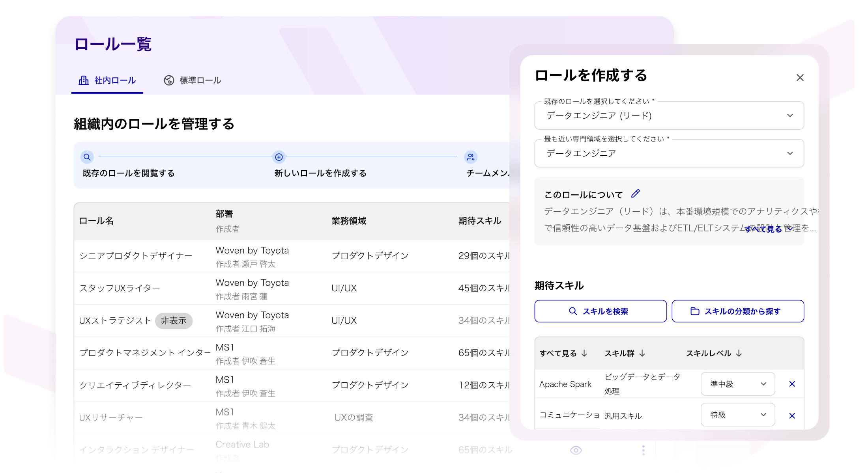Click the スキルの分類から探す button

point(738,311)
